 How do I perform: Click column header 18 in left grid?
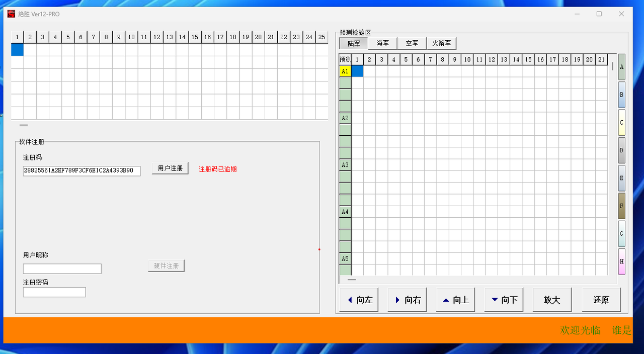click(233, 37)
